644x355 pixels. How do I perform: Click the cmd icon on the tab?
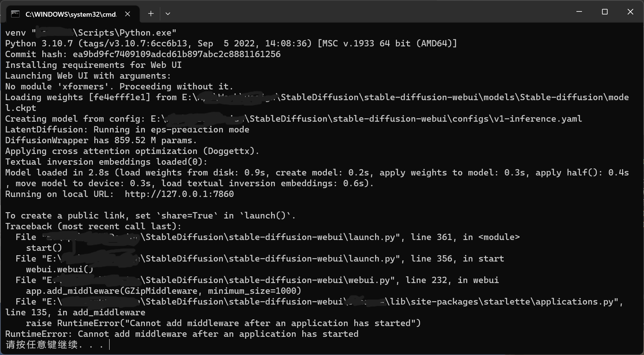15,14
